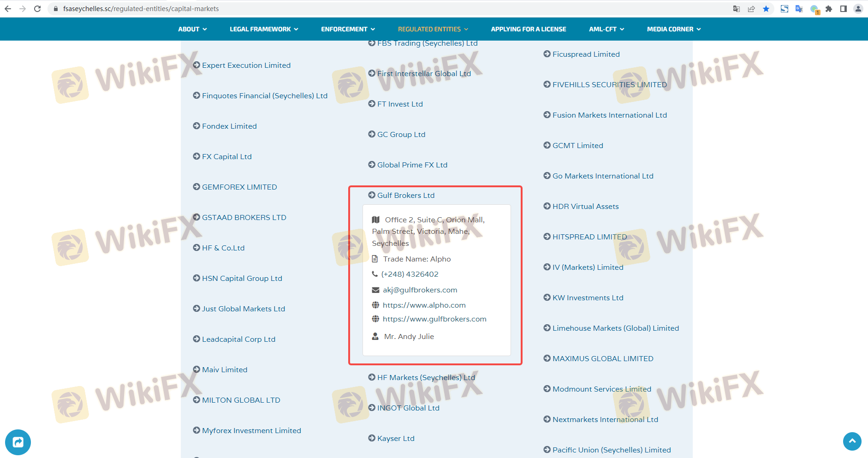Open the ENFORCEMENT dropdown

pos(348,29)
